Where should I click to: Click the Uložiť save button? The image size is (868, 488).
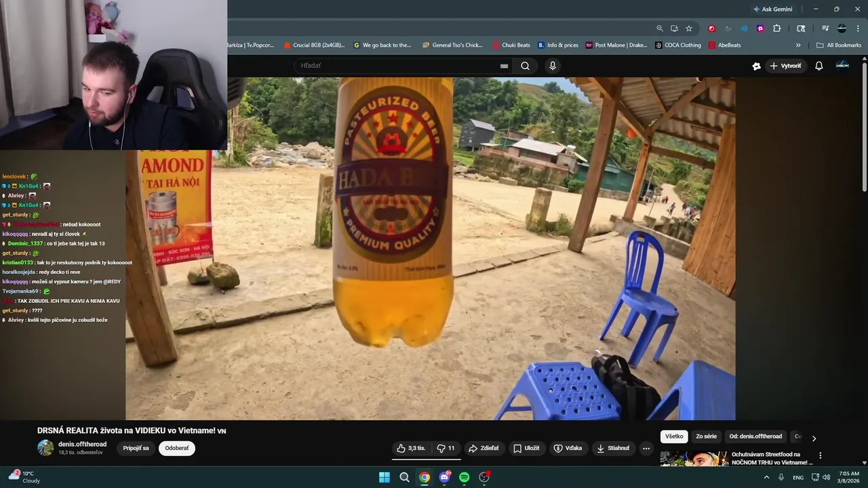tap(526, 448)
